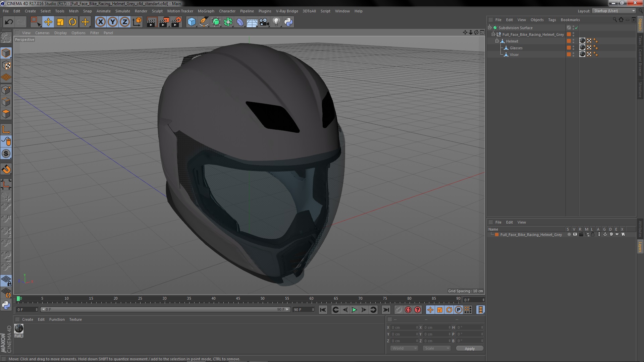The height and width of the screenshot is (362, 644).
Task: Collapse Full_Face_Bike_Racing_Helmet_Grey null node
Action: 493,34
